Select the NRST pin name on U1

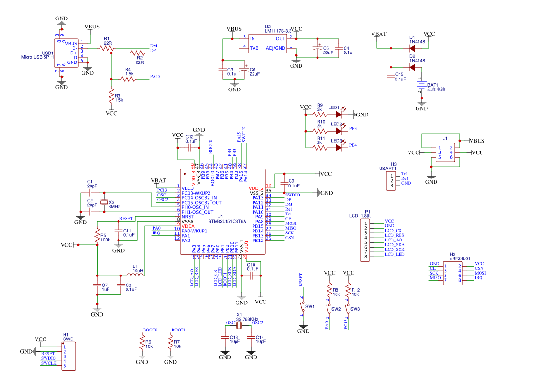point(188,217)
